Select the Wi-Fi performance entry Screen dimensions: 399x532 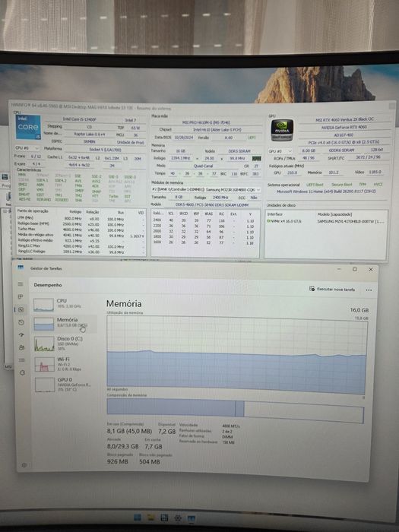[x=65, y=364]
